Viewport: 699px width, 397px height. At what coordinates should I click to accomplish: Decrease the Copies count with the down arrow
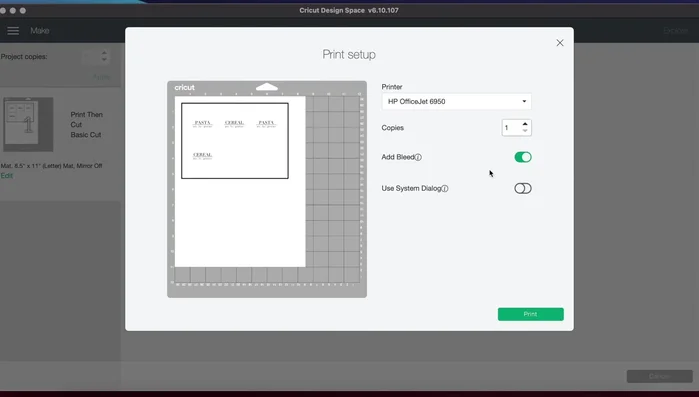point(525,131)
